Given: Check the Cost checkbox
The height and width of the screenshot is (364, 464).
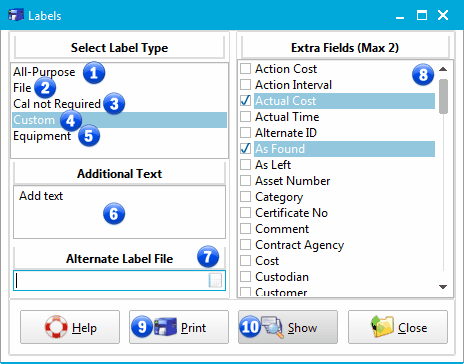Looking at the screenshot, I should coord(246,261).
